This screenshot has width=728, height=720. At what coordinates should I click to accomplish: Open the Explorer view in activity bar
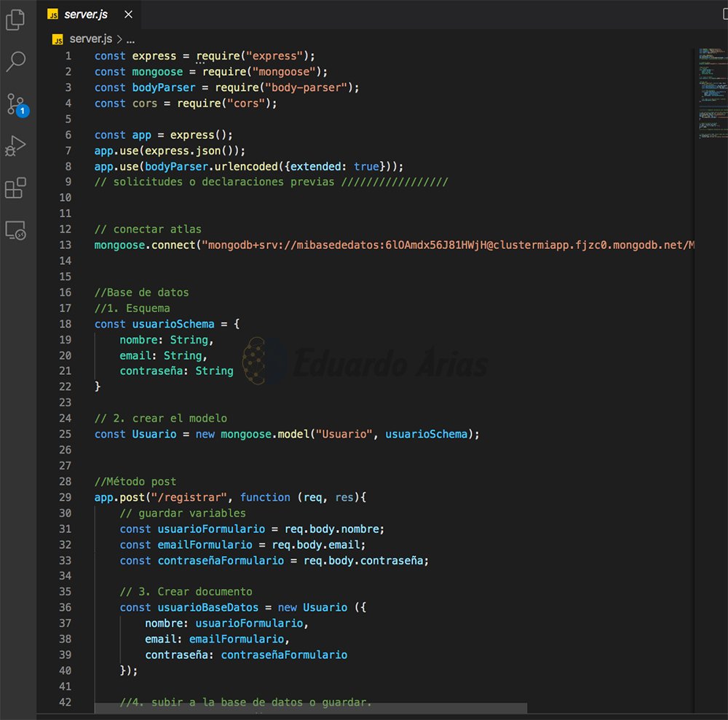(x=15, y=20)
